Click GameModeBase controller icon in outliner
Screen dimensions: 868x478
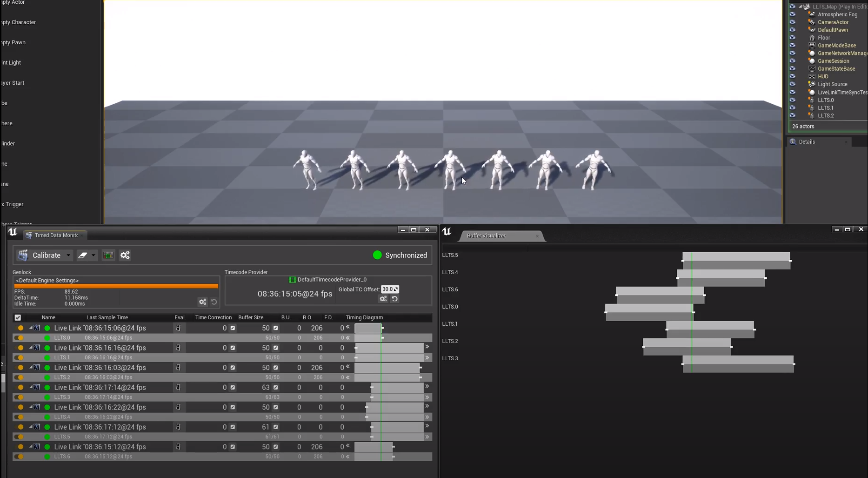(812, 46)
